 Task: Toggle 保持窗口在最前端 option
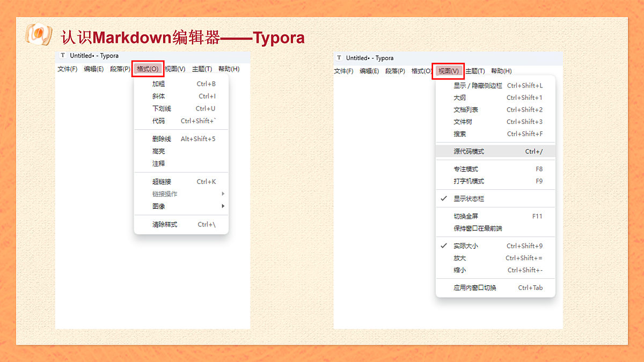pyautogui.click(x=495, y=228)
